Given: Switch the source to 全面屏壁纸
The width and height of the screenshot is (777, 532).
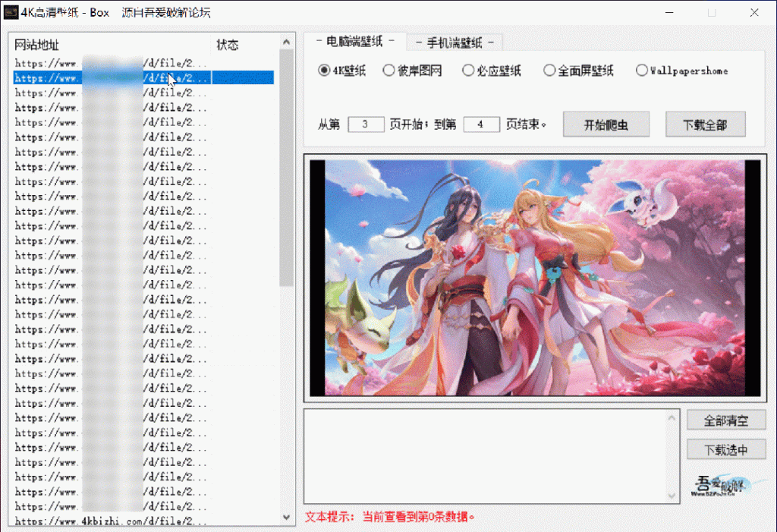Looking at the screenshot, I should coord(578,71).
